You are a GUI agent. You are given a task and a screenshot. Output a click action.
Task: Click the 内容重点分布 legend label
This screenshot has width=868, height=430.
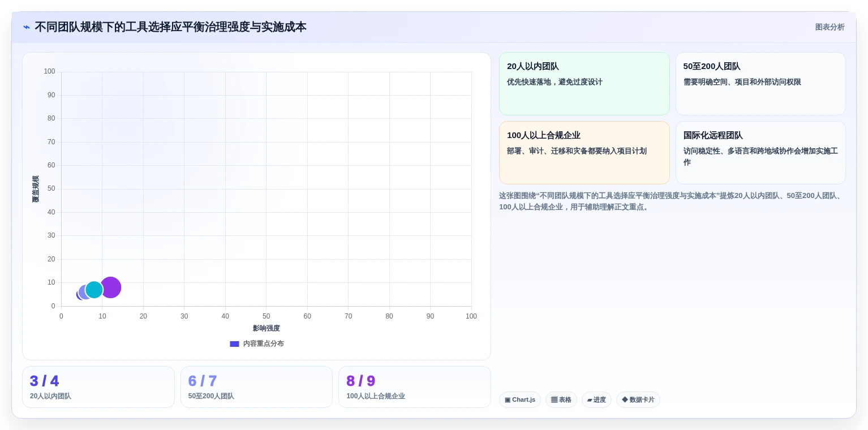pyautogui.click(x=264, y=344)
